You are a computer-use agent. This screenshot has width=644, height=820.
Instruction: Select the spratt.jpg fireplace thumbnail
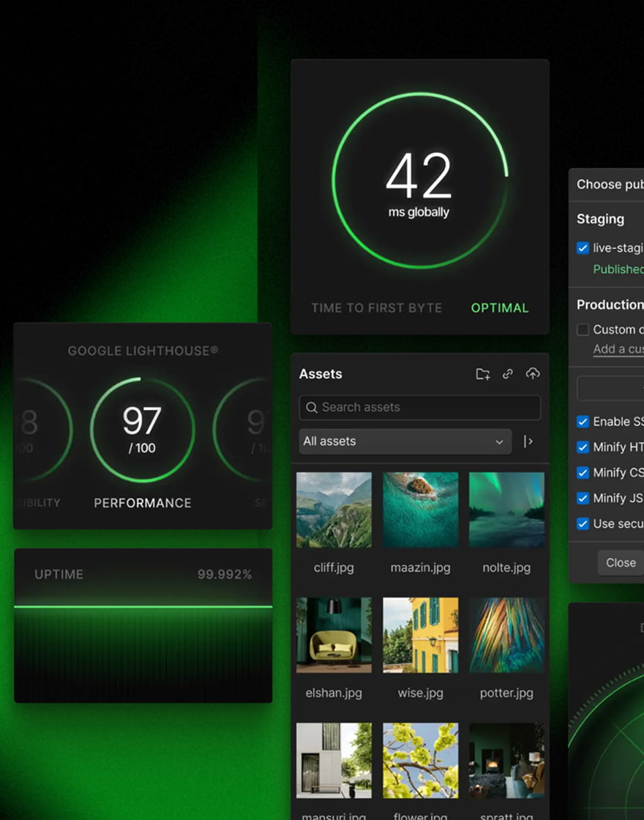(506, 761)
